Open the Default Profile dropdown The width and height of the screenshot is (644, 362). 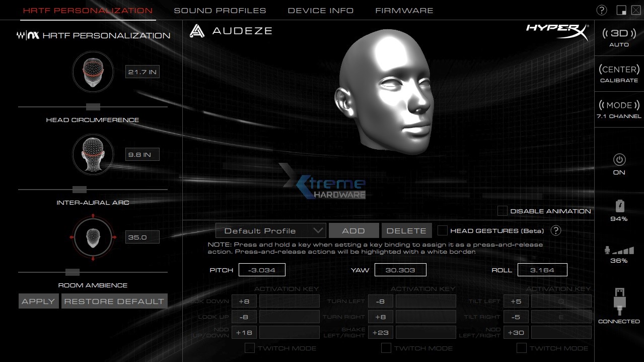click(x=270, y=230)
